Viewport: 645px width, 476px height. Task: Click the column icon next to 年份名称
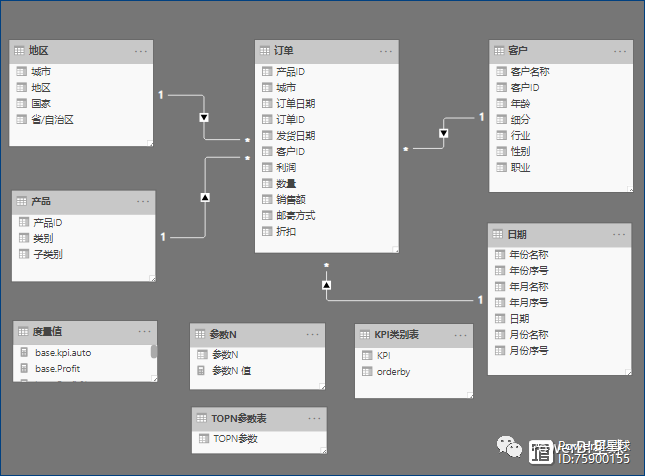click(500, 255)
